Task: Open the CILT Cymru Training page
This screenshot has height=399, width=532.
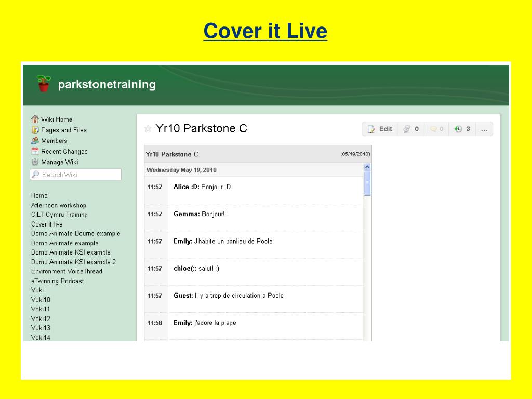Action: [59, 215]
